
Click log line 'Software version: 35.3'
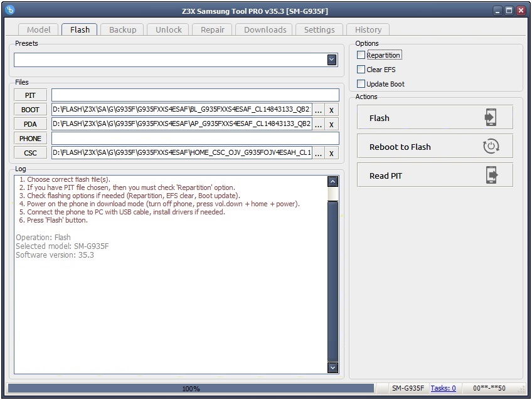[x=55, y=255]
